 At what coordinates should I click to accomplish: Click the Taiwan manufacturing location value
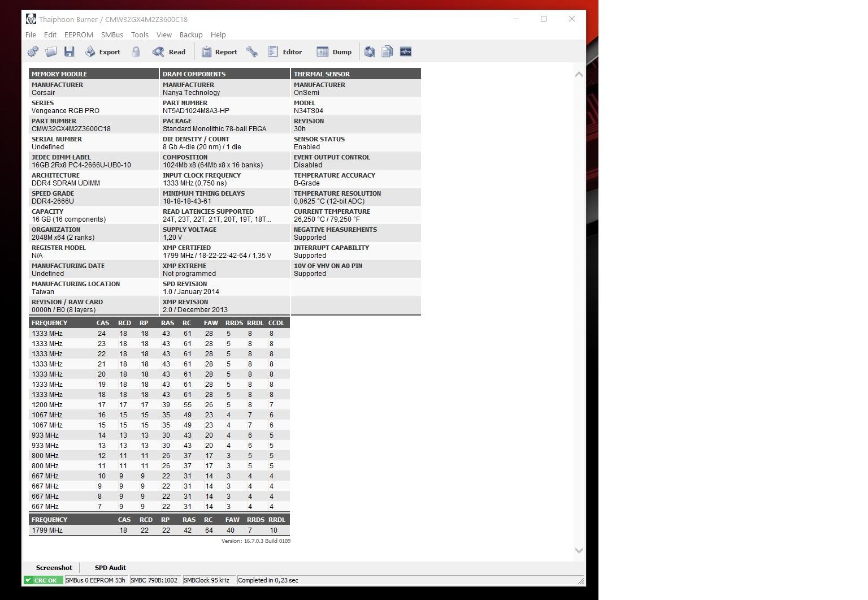pyautogui.click(x=43, y=292)
